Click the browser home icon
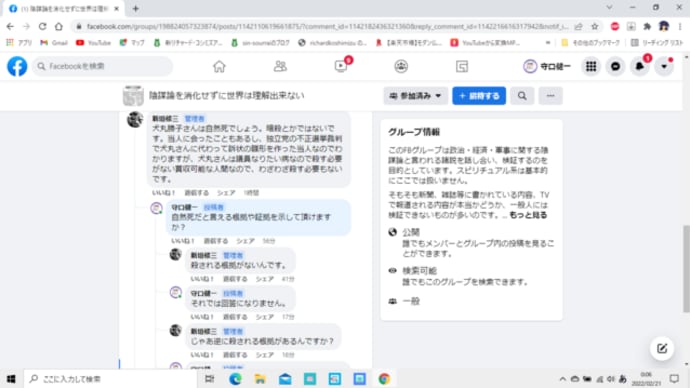The height and width of the screenshot is (388, 690). tap(59, 26)
